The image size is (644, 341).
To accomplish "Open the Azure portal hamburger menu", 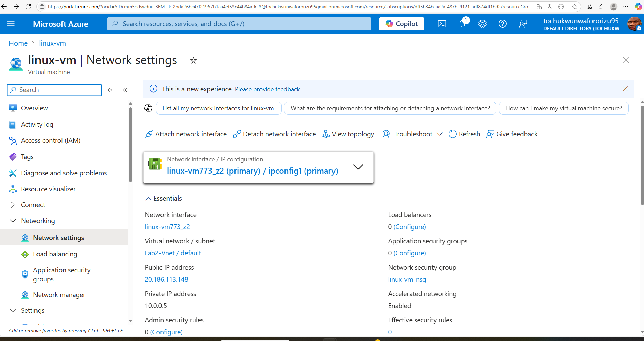I will point(11,24).
